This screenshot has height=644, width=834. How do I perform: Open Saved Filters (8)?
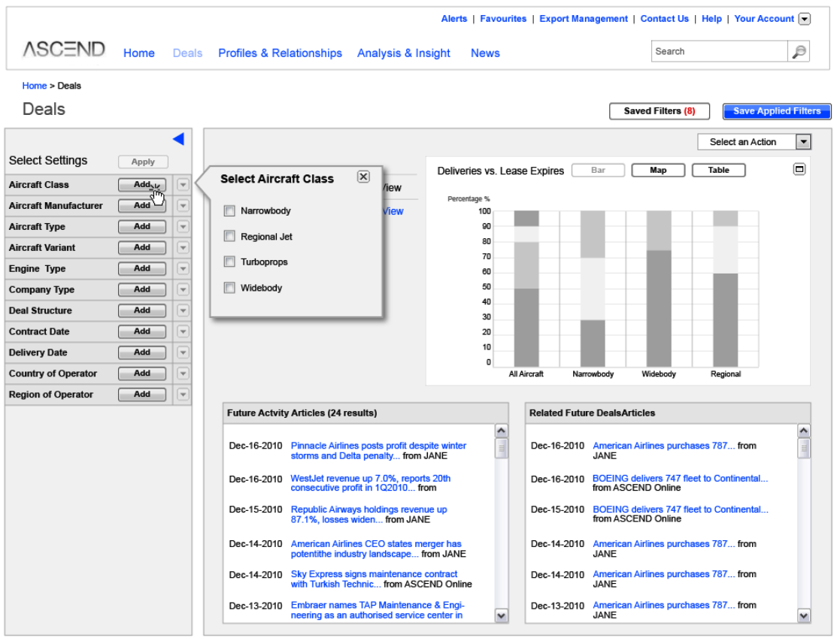click(x=660, y=111)
